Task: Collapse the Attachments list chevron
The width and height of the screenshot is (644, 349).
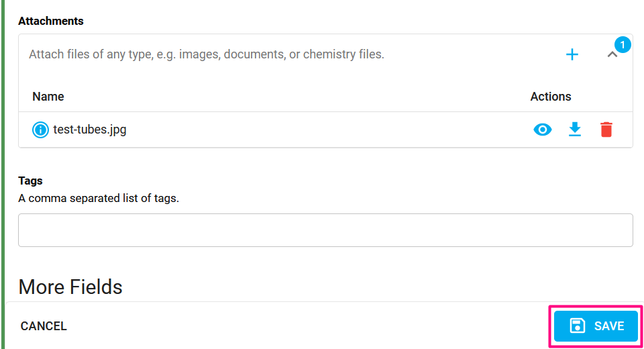Action: (612, 54)
